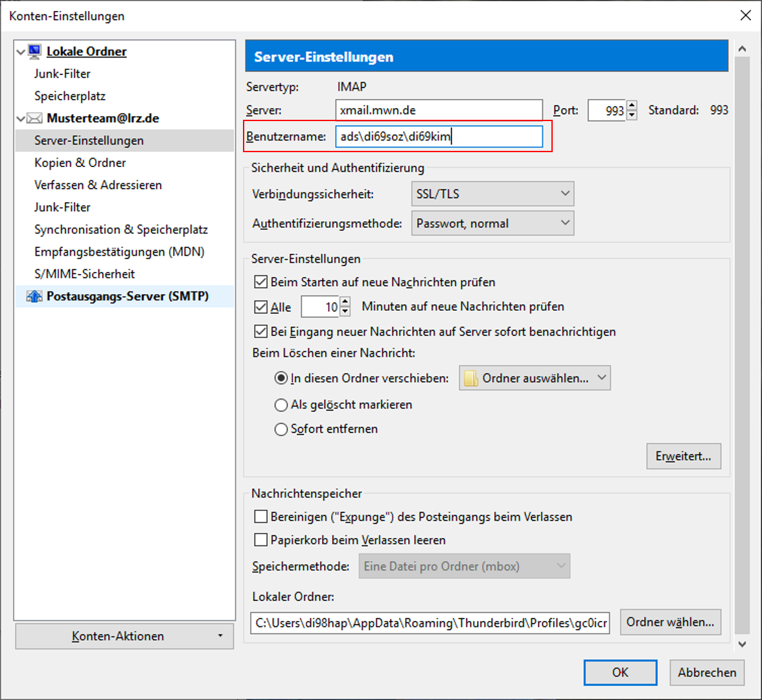
Task: Enable Papierkorb beim Verlassen leeren
Action: (261, 539)
